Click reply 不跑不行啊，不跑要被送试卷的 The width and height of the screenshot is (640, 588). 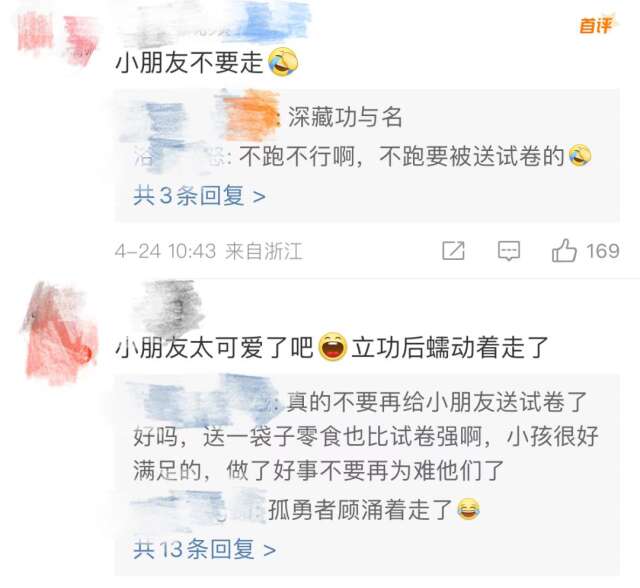pyautogui.click(x=401, y=156)
